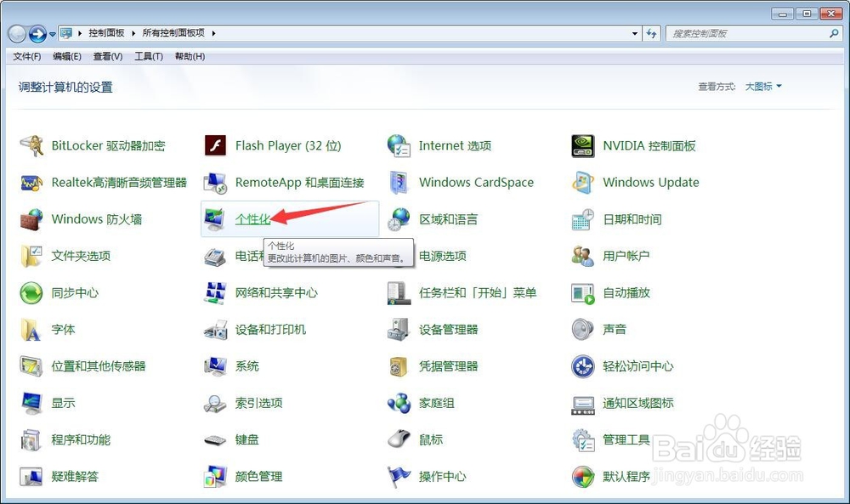Click the 控制面板 breadcrumb segment
Screen dimensions: 850x504
[x=106, y=33]
